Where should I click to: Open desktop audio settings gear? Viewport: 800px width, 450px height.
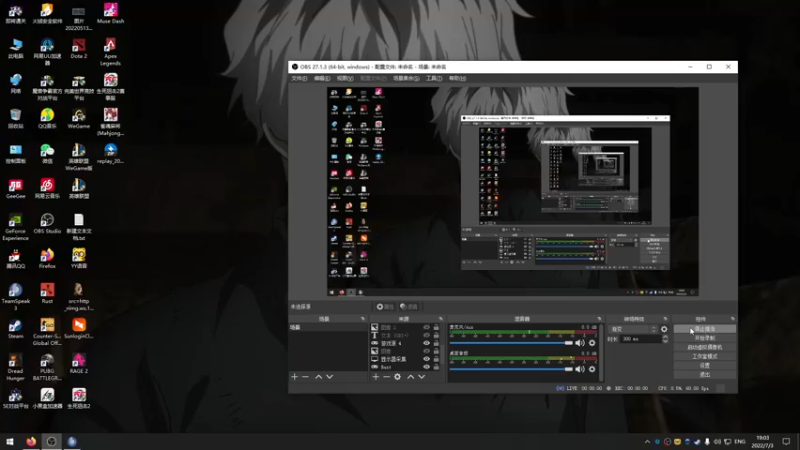coord(592,369)
